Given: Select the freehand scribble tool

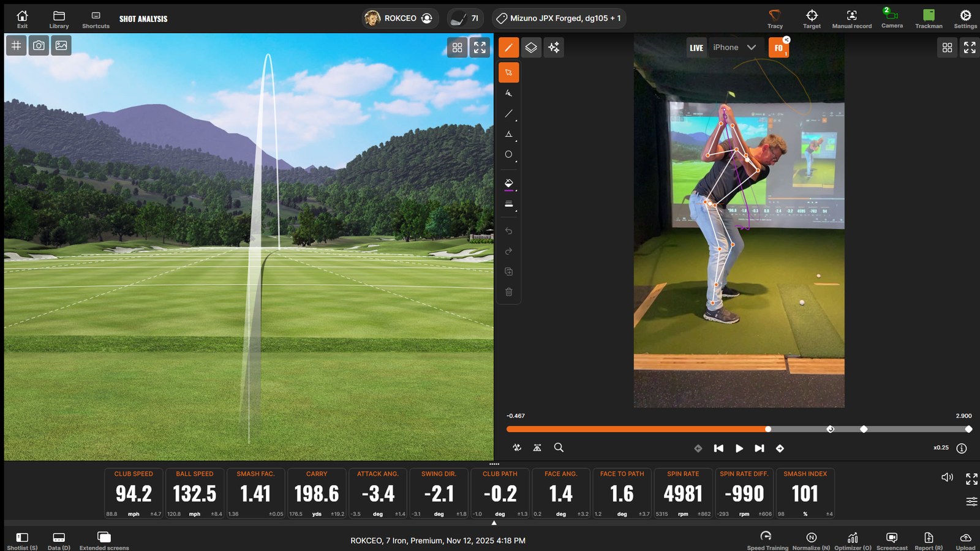Looking at the screenshot, I should (508, 93).
